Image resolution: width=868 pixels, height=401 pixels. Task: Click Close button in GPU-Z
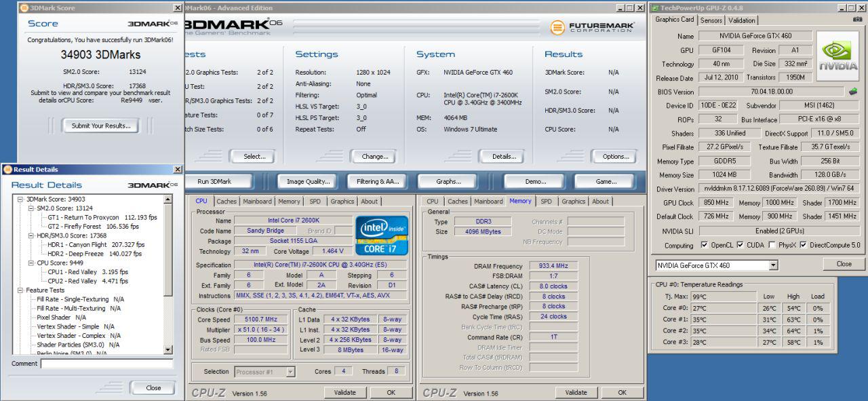click(x=844, y=264)
